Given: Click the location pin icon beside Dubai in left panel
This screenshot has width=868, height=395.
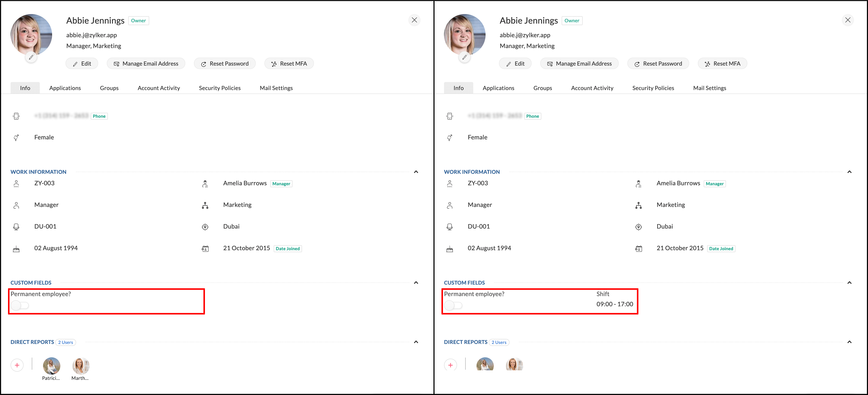Looking at the screenshot, I should coord(205,227).
